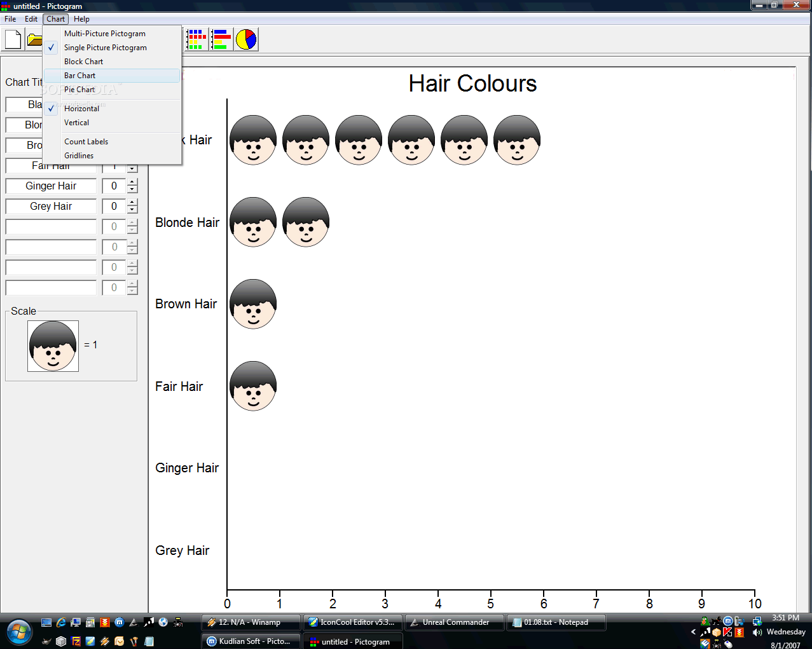The width and height of the screenshot is (812, 649).
Task: Click the mouse utility tray icon
Action: click(728, 644)
